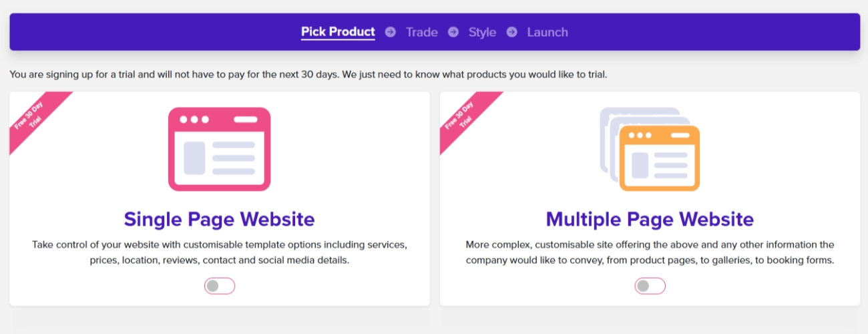
Task: Click the trial signup notice text
Action: (x=308, y=74)
